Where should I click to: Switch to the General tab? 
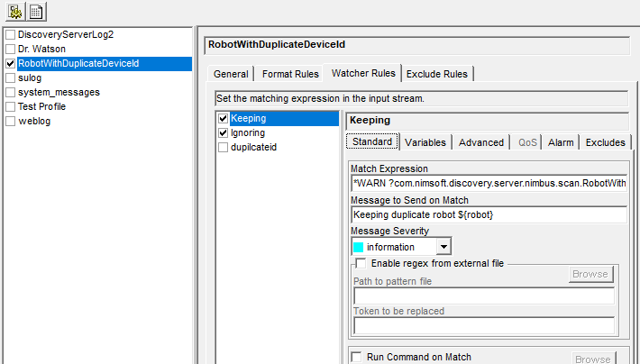point(231,74)
